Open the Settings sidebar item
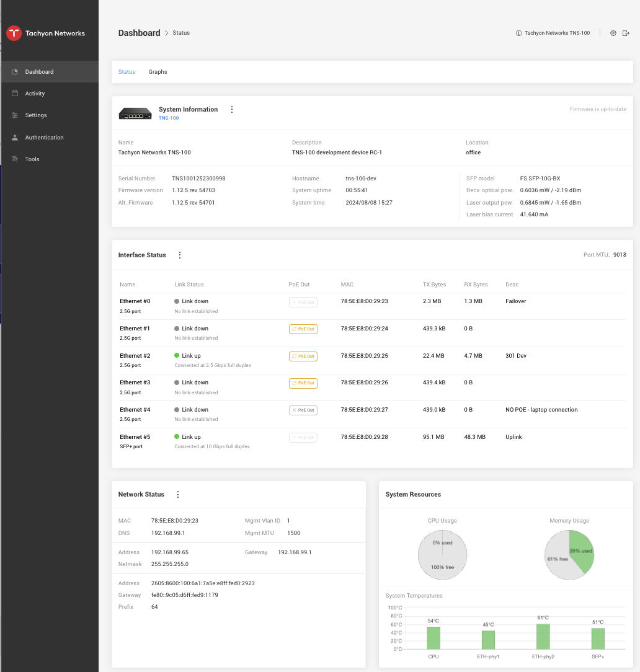Viewport: 640px width, 672px height. click(x=49, y=115)
